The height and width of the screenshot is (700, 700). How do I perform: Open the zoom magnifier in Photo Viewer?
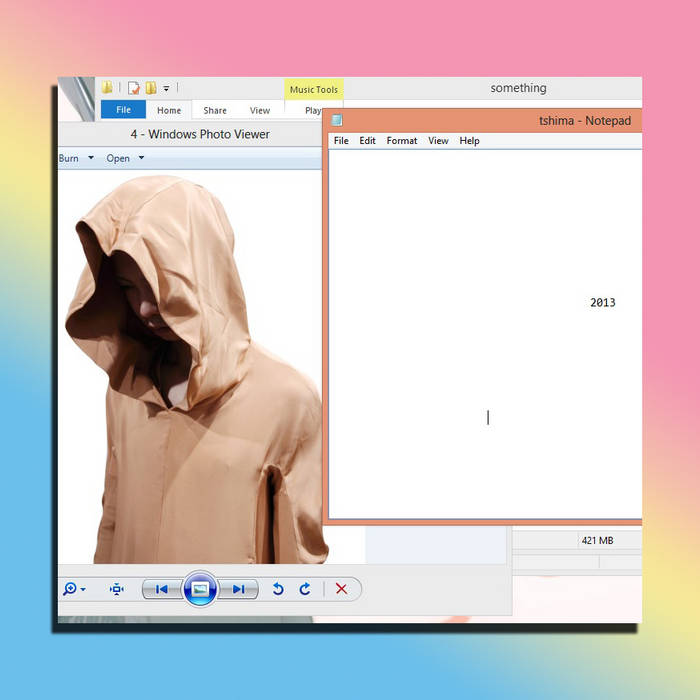pos(70,589)
